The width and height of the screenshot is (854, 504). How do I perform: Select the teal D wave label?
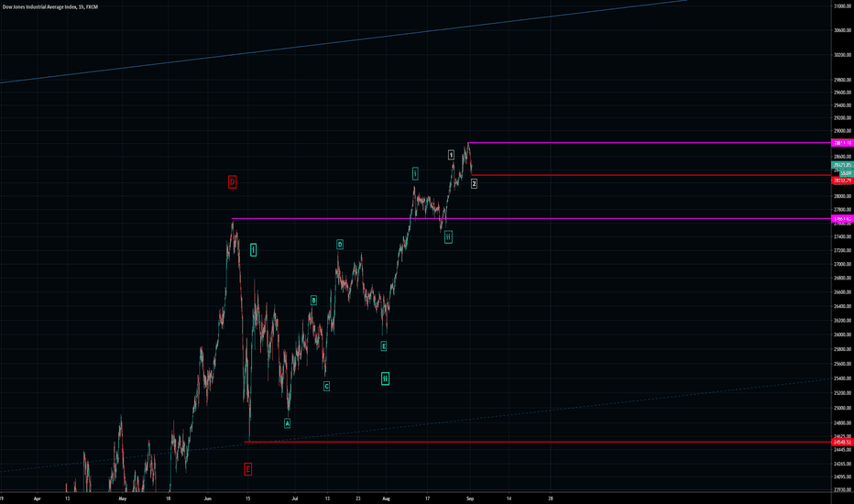coord(339,245)
